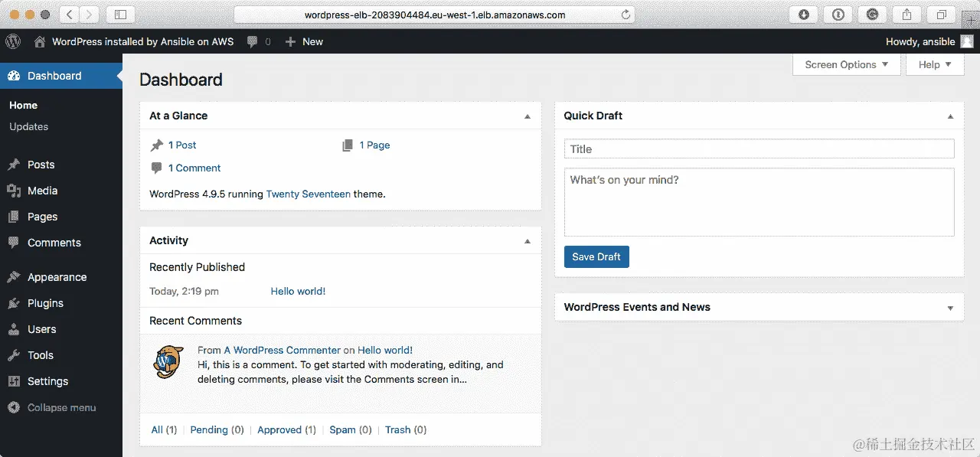Open the A WordPress Commenter link
Image resolution: width=980 pixels, height=457 pixels.
[282, 350]
